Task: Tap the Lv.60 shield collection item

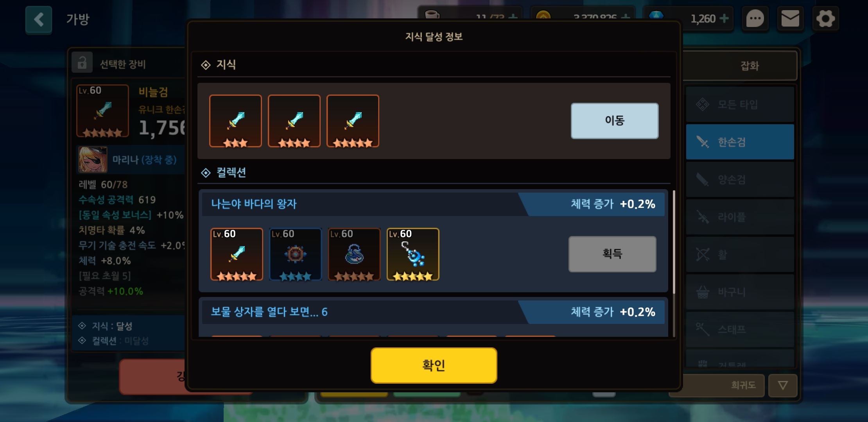Action: (x=296, y=254)
